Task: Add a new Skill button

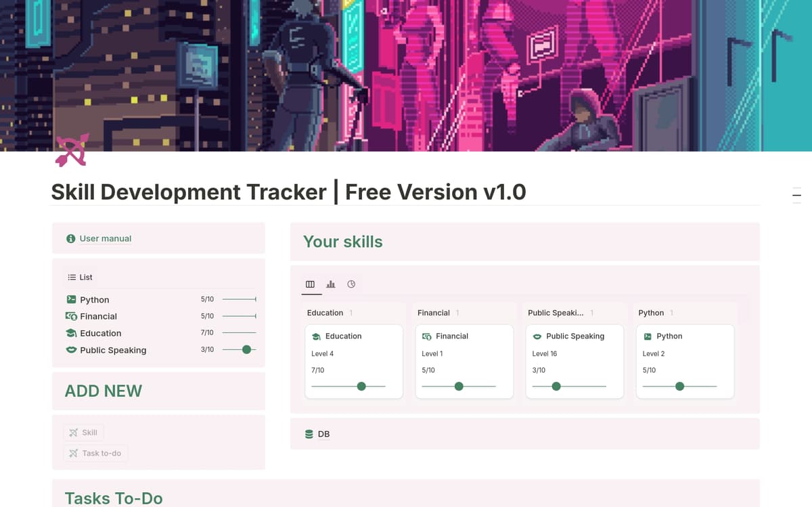Action: [x=84, y=433]
